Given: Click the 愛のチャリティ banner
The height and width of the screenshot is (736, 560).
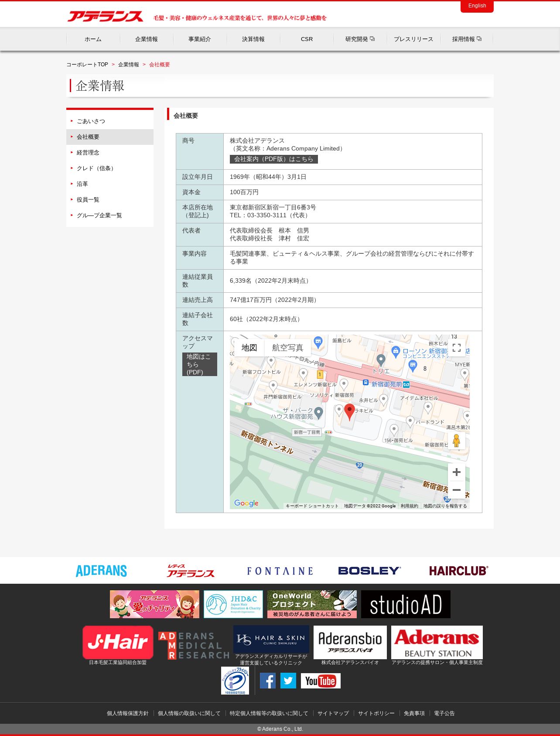Looking at the screenshot, I should tap(154, 604).
